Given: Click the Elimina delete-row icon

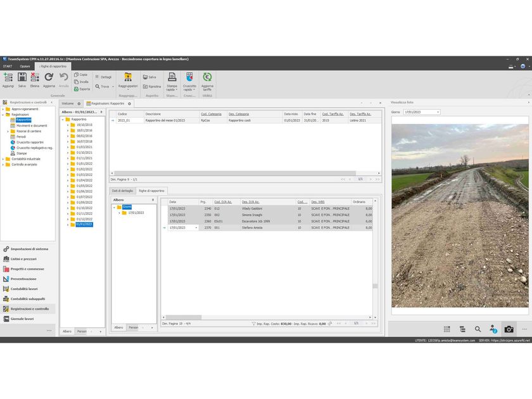Looking at the screenshot, I should coord(35,77).
